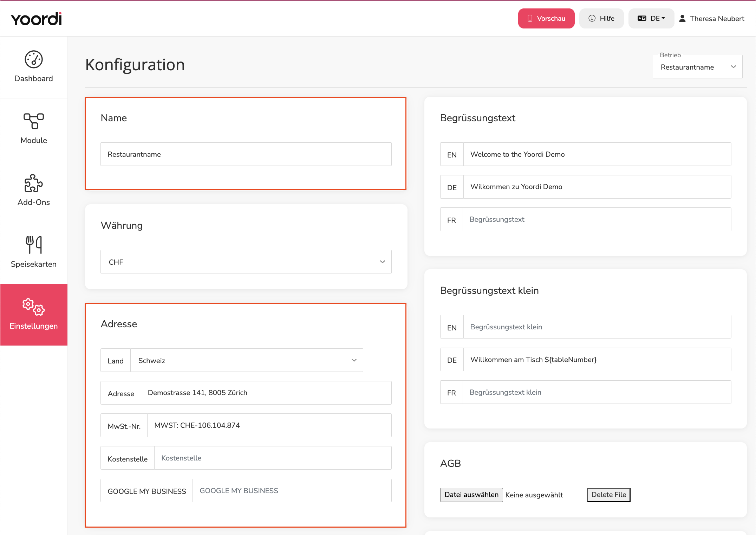Click the Einstellungen gears icon
Screen dimensions: 756x535
34,307
